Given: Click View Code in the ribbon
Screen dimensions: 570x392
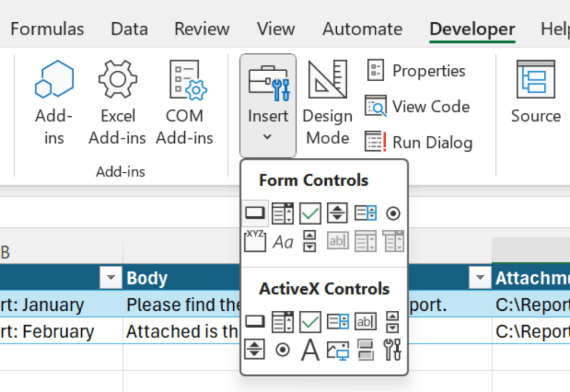Looking at the screenshot, I should click(417, 106).
